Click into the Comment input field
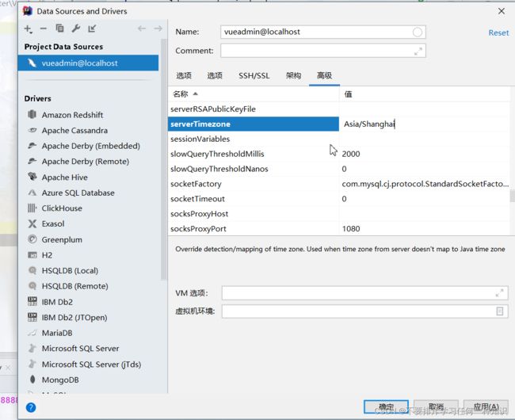The width and height of the screenshot is (515, 420). [x=323, y=51]
